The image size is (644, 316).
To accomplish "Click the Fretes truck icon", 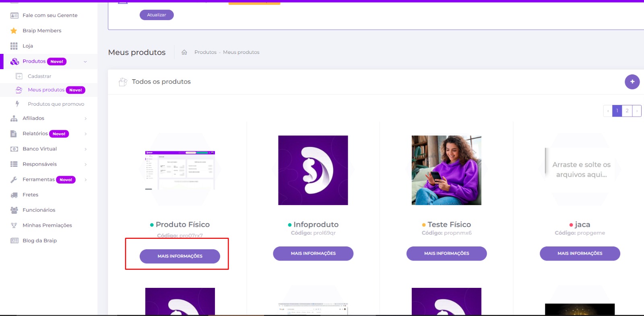I will click(14, 195).
